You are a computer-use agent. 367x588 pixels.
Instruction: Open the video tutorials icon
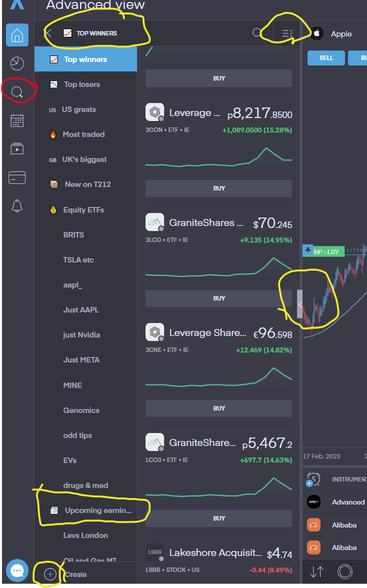pyautogui.click(x=17, y=149)
